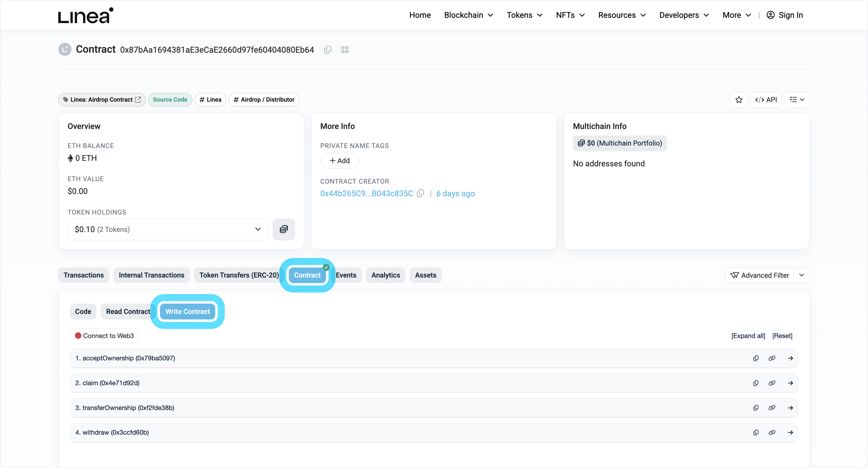The height and width of the screenshot is (468, 868).
Task: Select the Write Contract sub-tab
Action: click(188, 311)
